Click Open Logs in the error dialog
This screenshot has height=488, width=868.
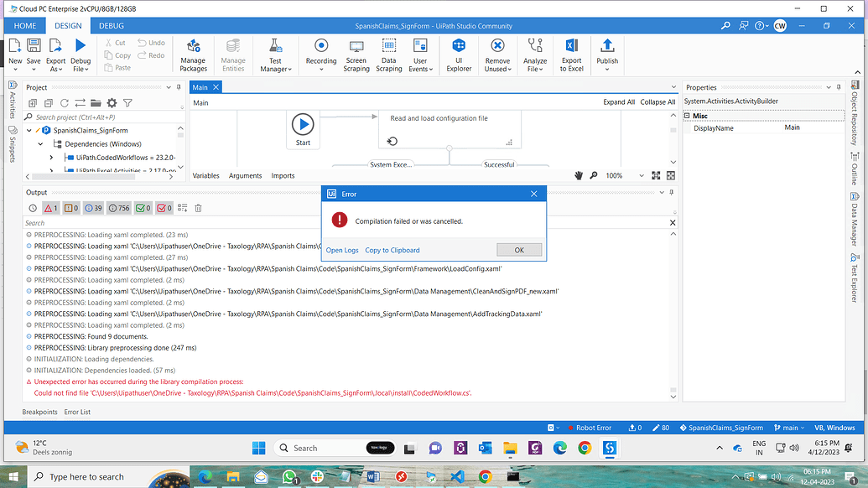tap(341, 249)
